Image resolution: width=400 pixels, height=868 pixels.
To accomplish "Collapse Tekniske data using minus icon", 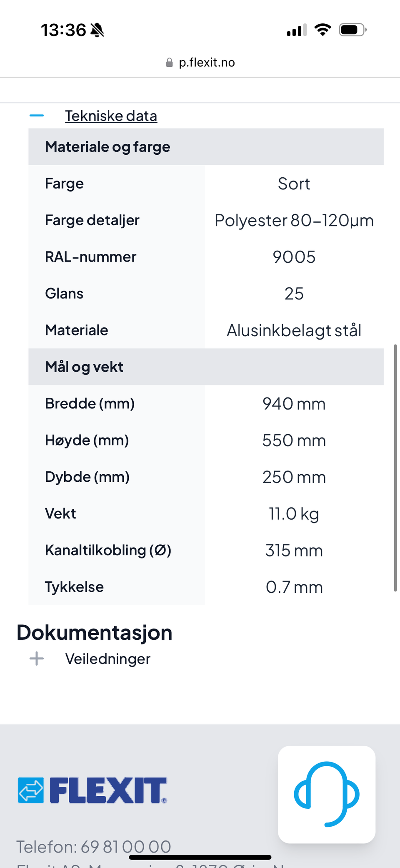I will (37, 116).
